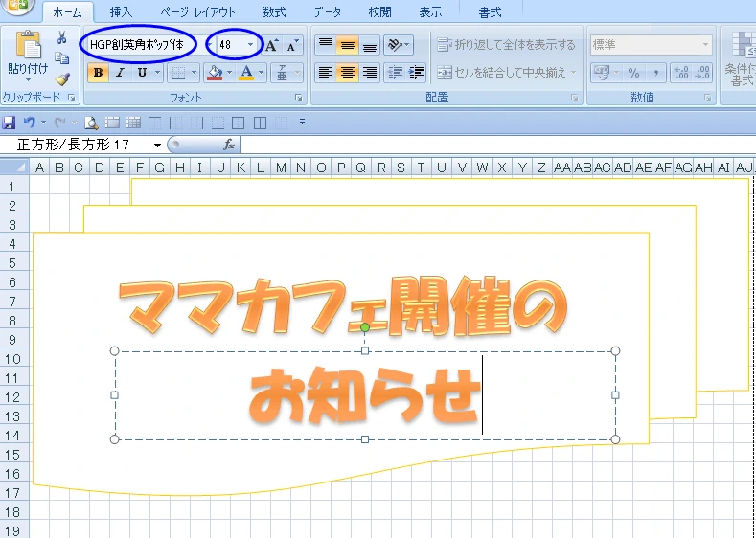Click the Undo arrow icon

[x=30, y=123]
